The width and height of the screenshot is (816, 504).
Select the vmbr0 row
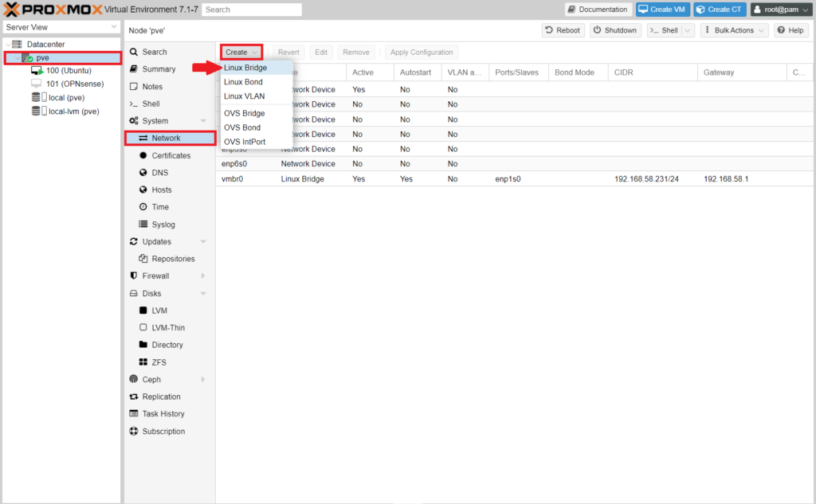click(516, 179)
